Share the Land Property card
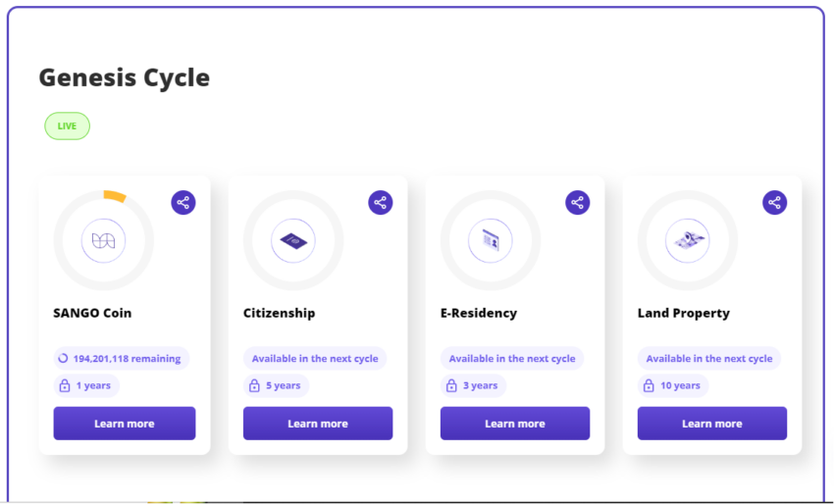The height and width of the screenshot is (504, 834). [x=774, y=203]
